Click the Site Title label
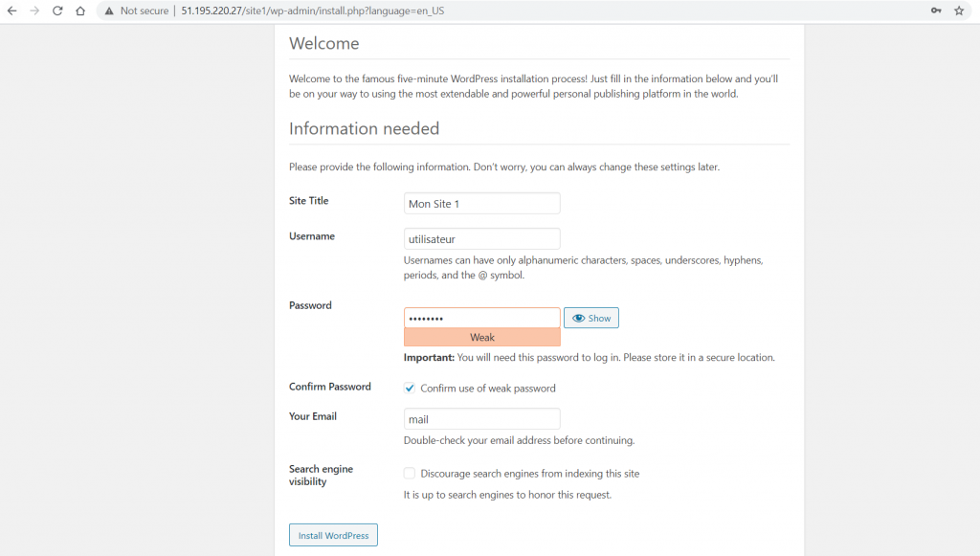 click(309, 201)
